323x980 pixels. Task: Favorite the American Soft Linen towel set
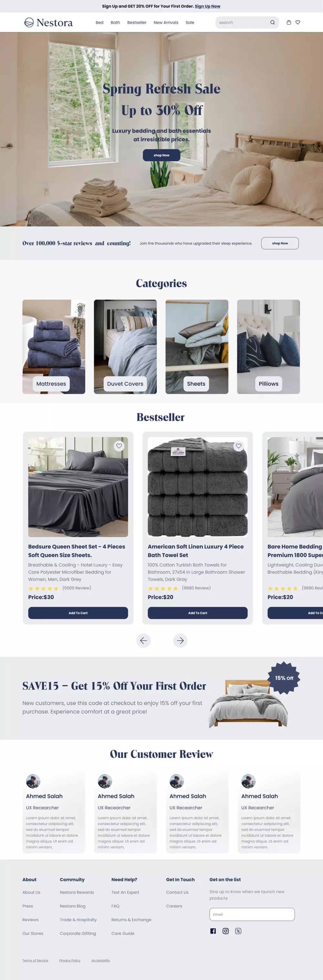pyautogui.click(x=239, y=446)
